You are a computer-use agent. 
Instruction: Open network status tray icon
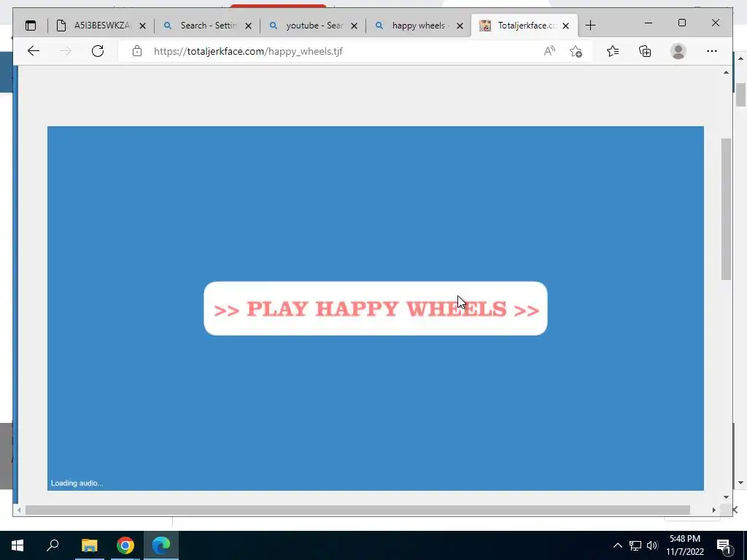635,545
